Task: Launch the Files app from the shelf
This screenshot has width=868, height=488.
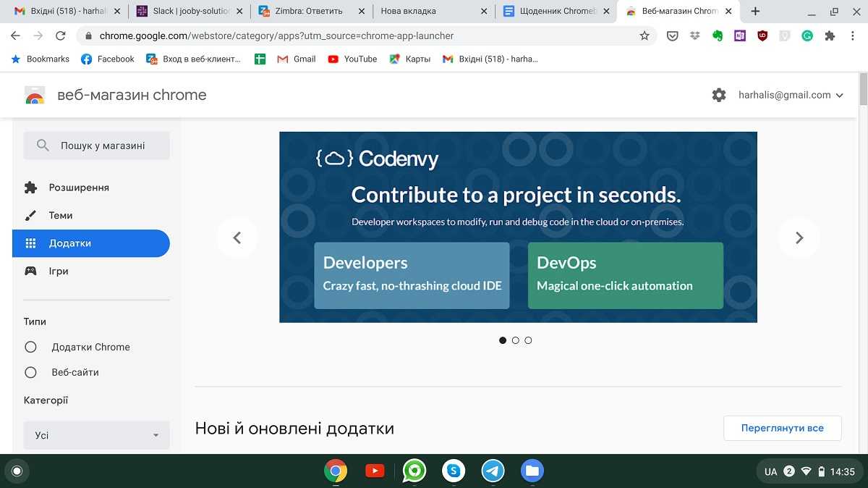Action: tap(532, 471)
